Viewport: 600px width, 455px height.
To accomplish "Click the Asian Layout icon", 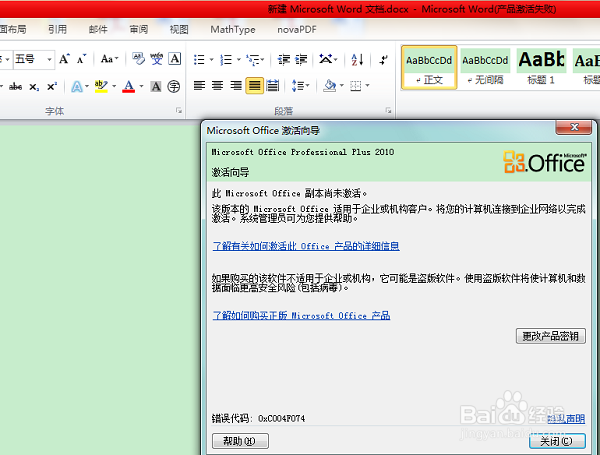I will (326, 60).
